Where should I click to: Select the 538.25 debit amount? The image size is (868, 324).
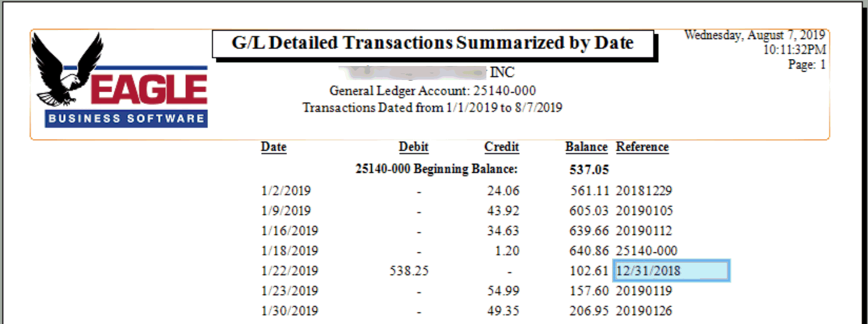pyautogui.click(x=409, y=271)
